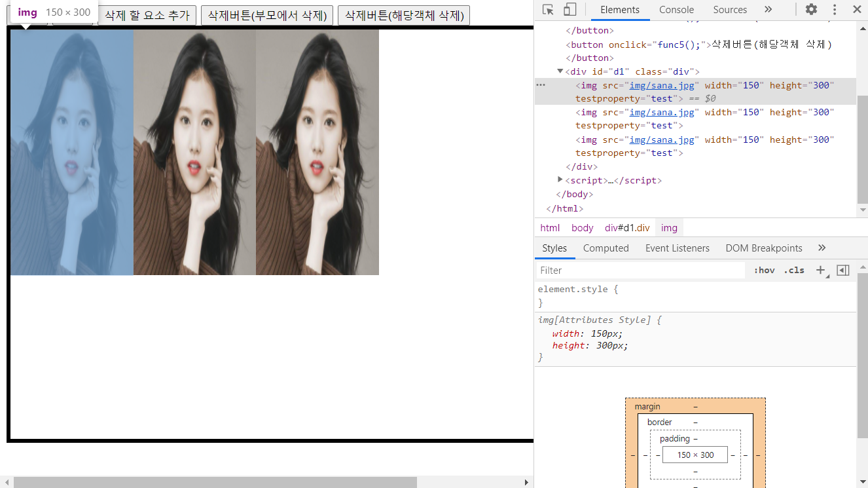Toggle the device toolbar icon
Viewport: 868px width, 488px height.
click(570, 9)
